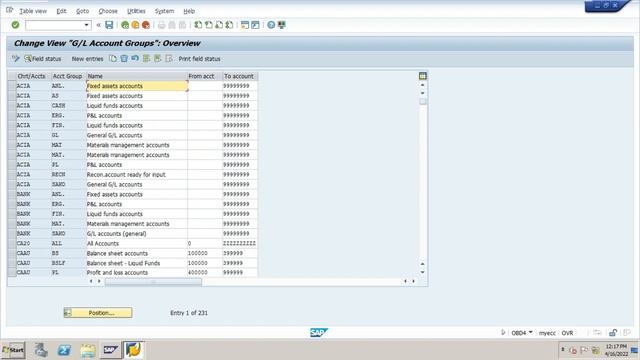Click the green Enter checkmark icon

15,25
